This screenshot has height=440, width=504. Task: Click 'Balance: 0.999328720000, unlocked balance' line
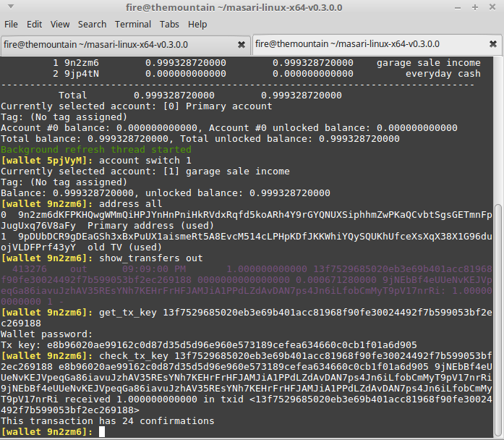click(x=165, y=193)
